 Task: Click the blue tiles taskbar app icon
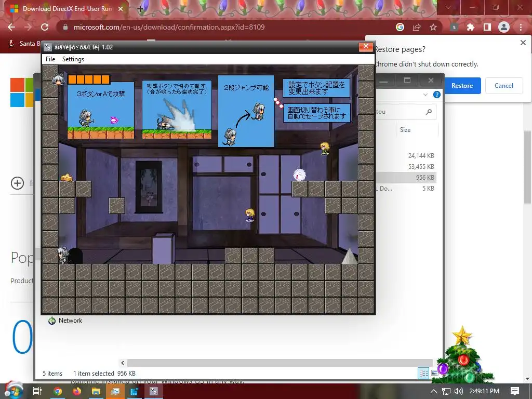click(135, 391)
